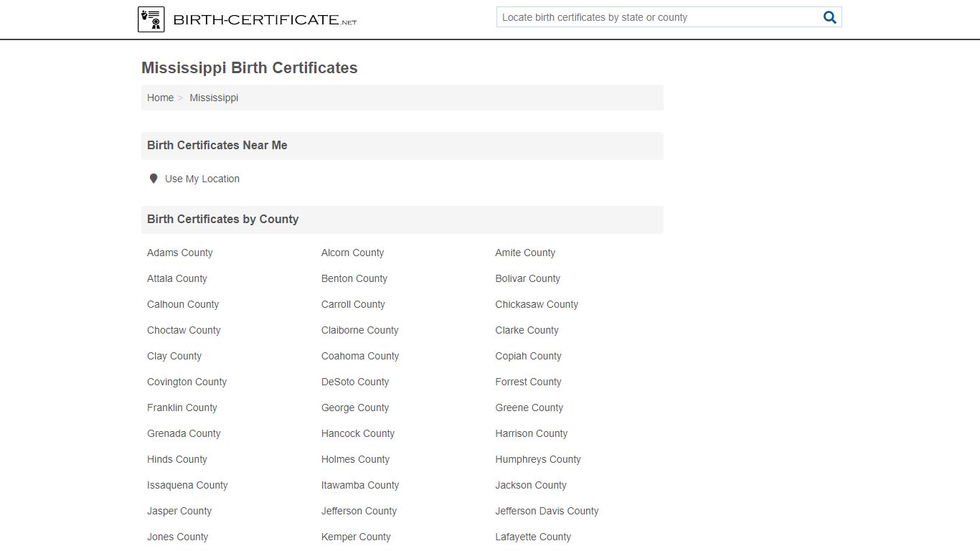Select Mississippi in the breadcrumb
Image resolution: width=980 pixels, height=551 pixels.
pos(214,98)
